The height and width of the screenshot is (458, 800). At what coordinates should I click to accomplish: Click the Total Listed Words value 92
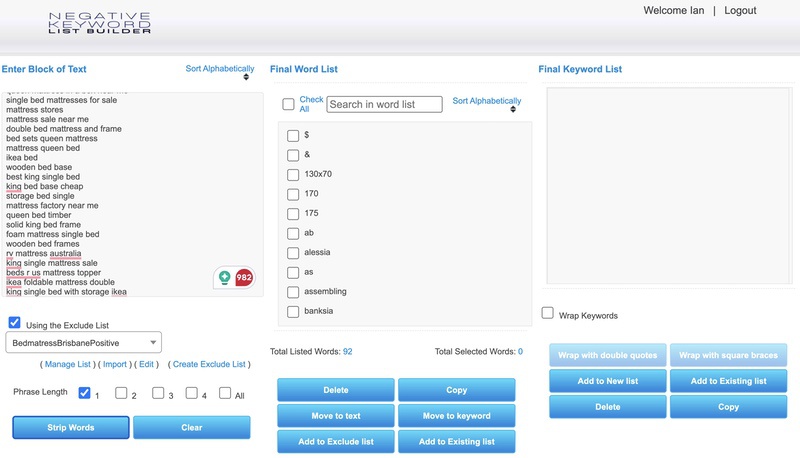(x=347, y=351)
